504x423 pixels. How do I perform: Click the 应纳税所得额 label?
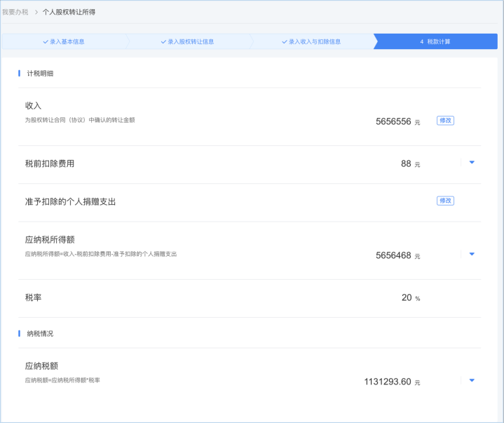point(50,240)
